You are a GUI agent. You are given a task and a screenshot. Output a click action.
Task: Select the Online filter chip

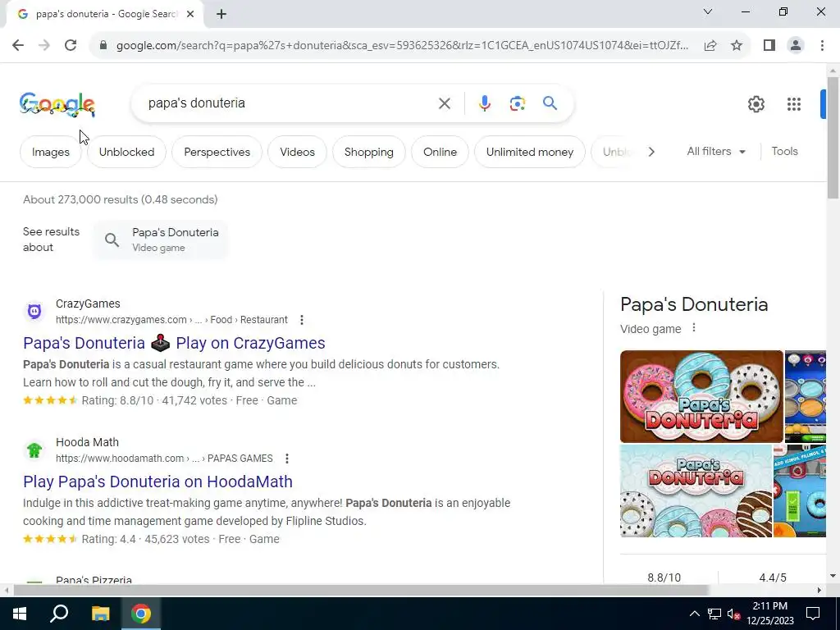tap(440, 152)
